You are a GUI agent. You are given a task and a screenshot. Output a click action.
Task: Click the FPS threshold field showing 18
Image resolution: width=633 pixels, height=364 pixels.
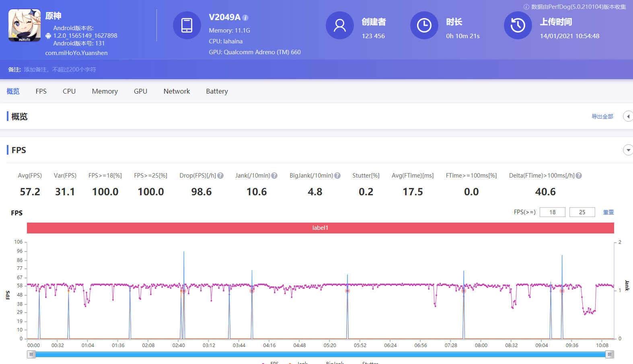(x=552, y=212)
